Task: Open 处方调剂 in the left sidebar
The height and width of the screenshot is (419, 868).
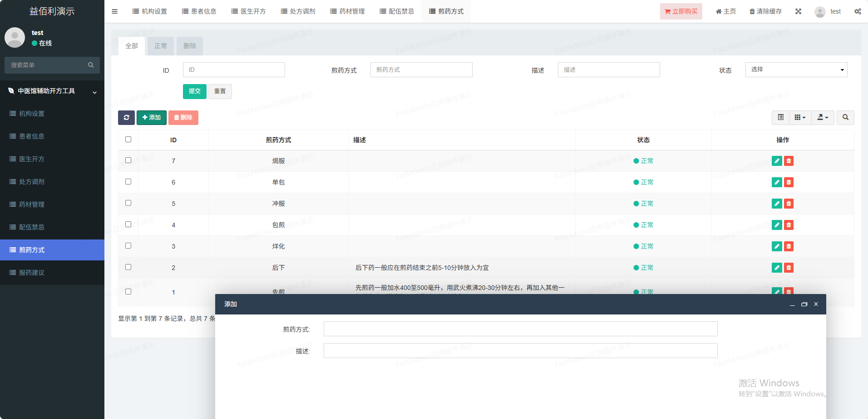Action: (x=32, y=182)
